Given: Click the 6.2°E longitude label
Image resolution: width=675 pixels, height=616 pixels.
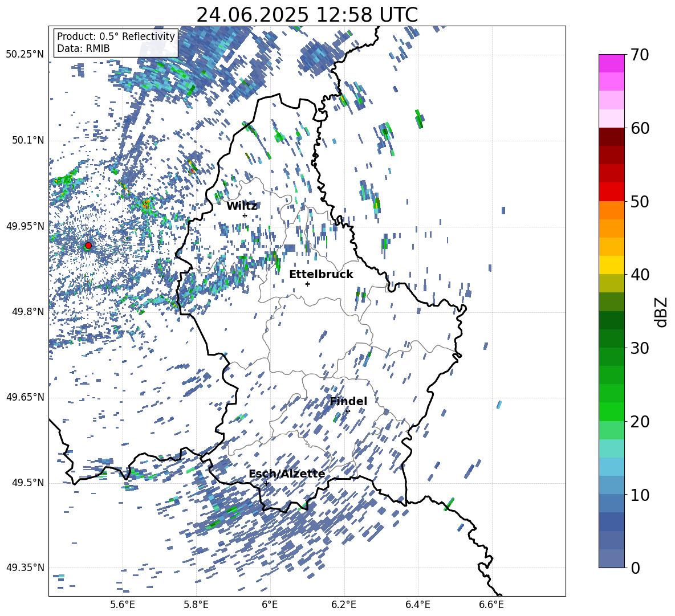Looking at the screenshot, I should tap(344, 605).
